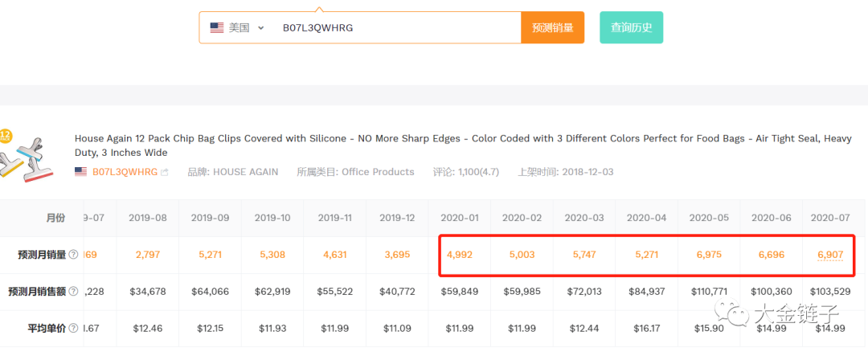Click the help icon next to 预测月销量

click(x=73, y=255)
